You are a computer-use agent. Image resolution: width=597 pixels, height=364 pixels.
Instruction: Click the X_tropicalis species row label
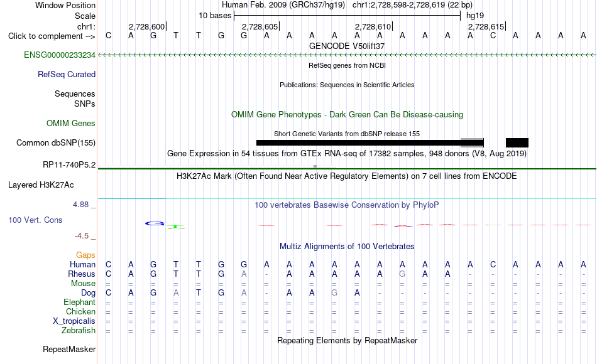(74, 321)
